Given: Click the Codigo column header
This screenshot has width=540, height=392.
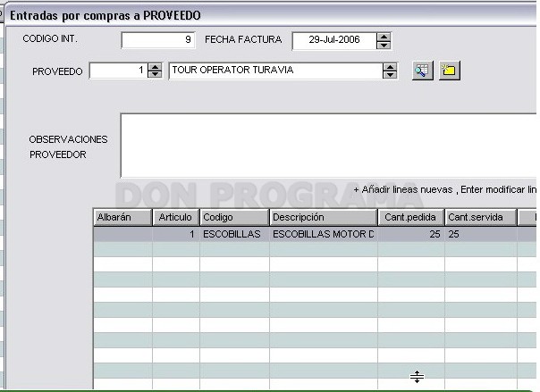Looking at the screenshot, I should point(234,217).
